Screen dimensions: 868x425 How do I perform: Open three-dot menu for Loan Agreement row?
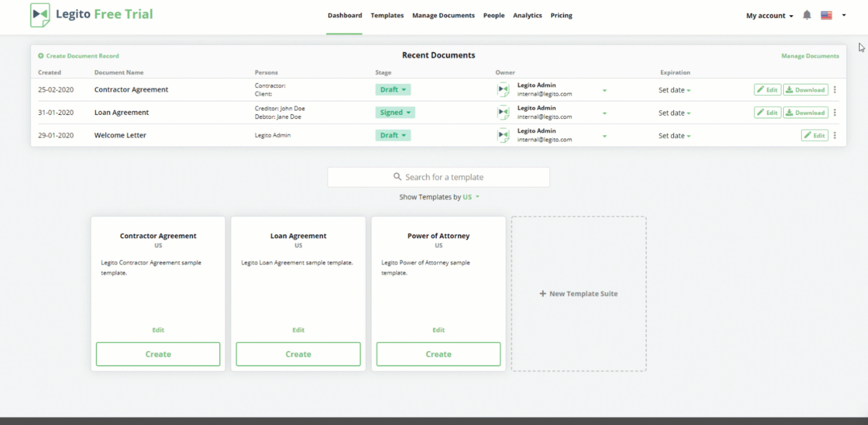click(x=834, y=113)
